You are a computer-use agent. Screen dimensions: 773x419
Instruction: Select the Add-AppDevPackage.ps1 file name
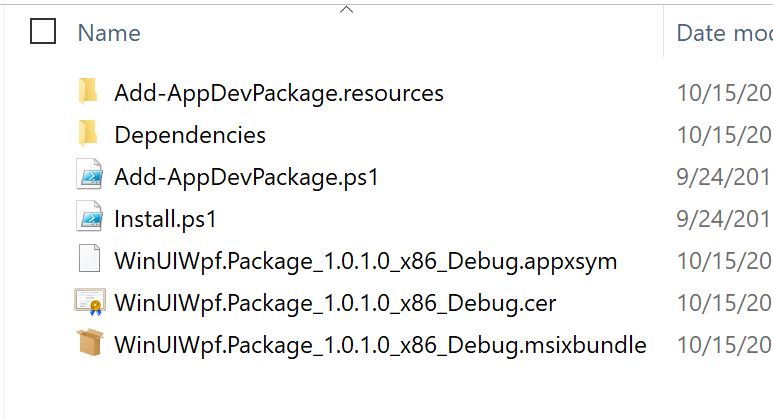247,177
